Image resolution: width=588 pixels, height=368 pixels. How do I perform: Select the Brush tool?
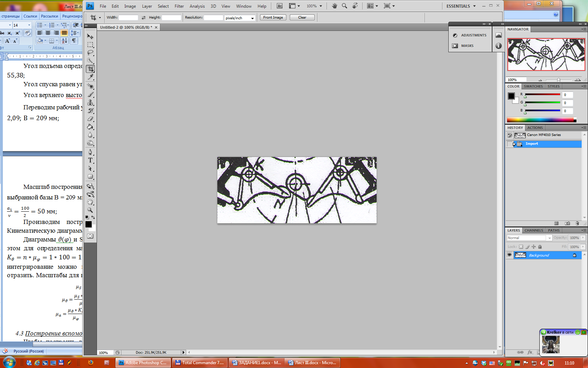coord(90,94)
